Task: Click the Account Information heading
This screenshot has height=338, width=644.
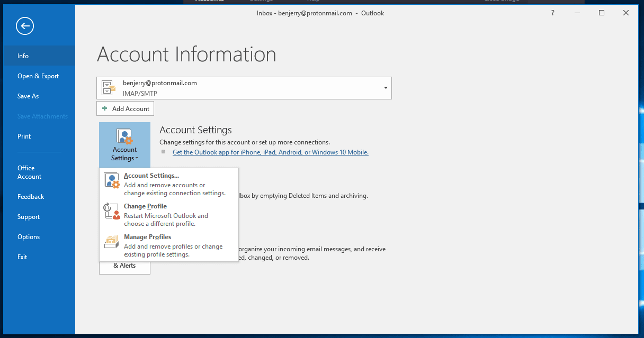Action: pos(186,54)
